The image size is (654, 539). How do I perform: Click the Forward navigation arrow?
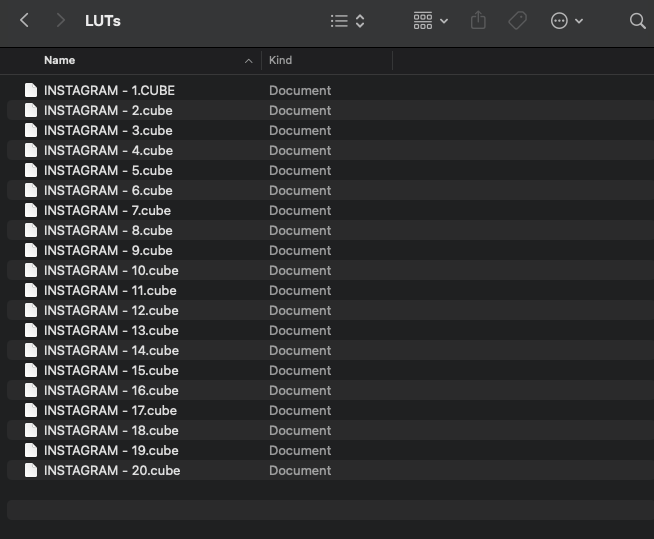tap(61, 20)
